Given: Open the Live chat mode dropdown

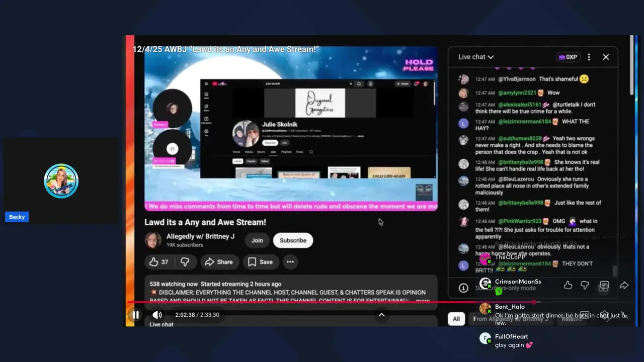Looking at the screenshot, I should point(476,57).
